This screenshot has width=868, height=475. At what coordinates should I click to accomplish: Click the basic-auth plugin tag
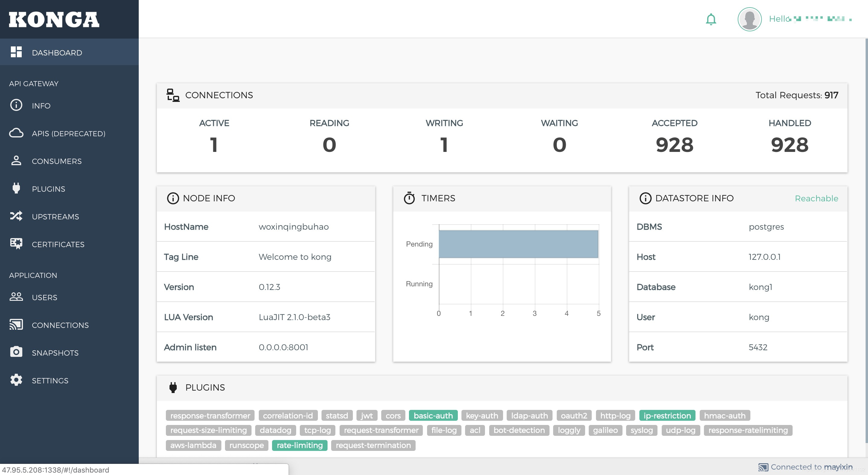(433, 416)
